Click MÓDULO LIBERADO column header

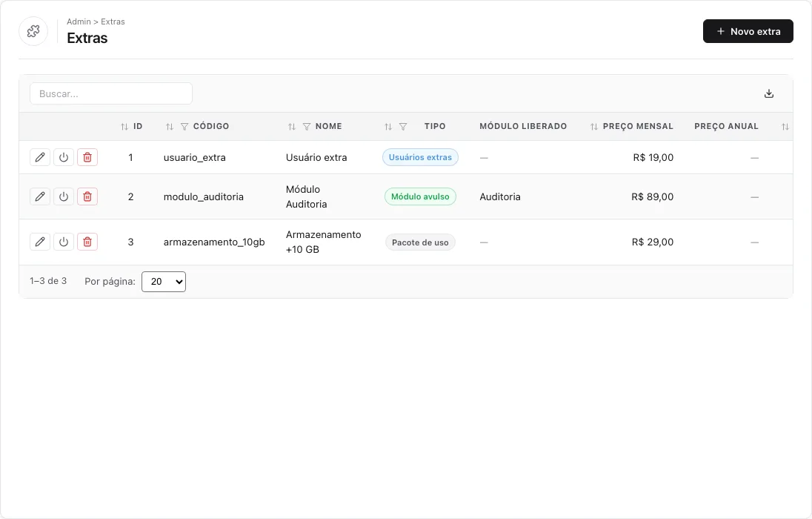pyautogui.click(x=523, y=126)
